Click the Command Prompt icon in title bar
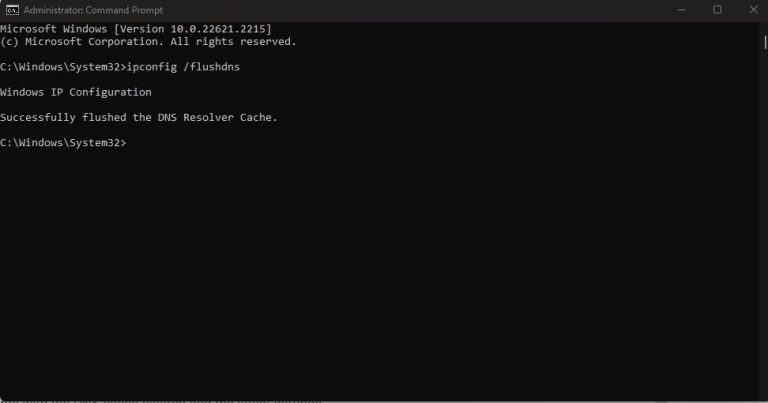The height and width of the screenshot is (403, 768). (x=10, y=9)
